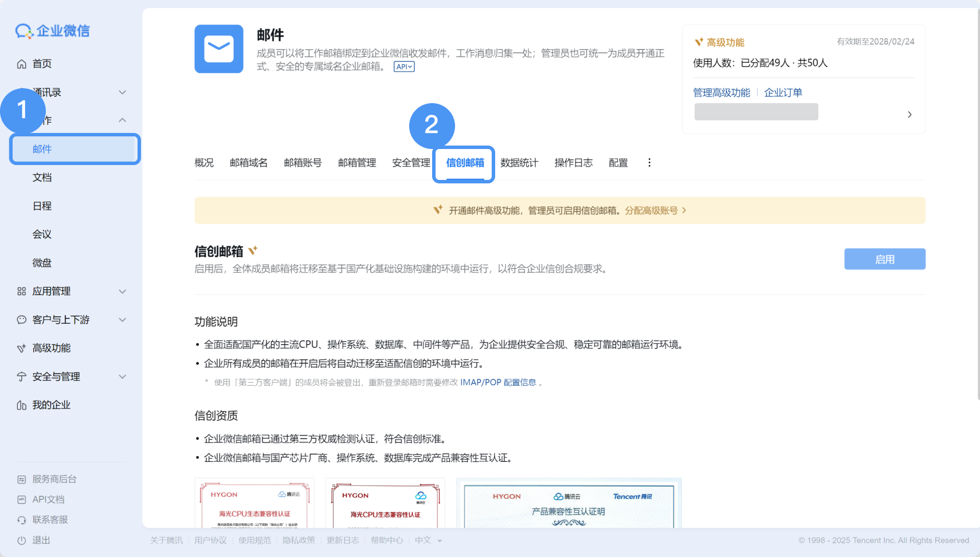Expand the 安全与管理 chevron
Viewport: 980px width, 557px height.
(122, 376)
